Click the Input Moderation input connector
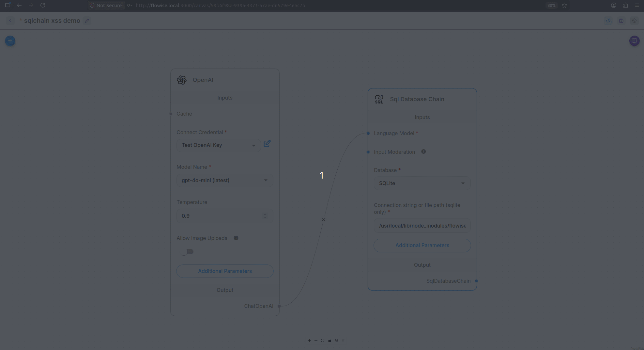 (368, 152)
